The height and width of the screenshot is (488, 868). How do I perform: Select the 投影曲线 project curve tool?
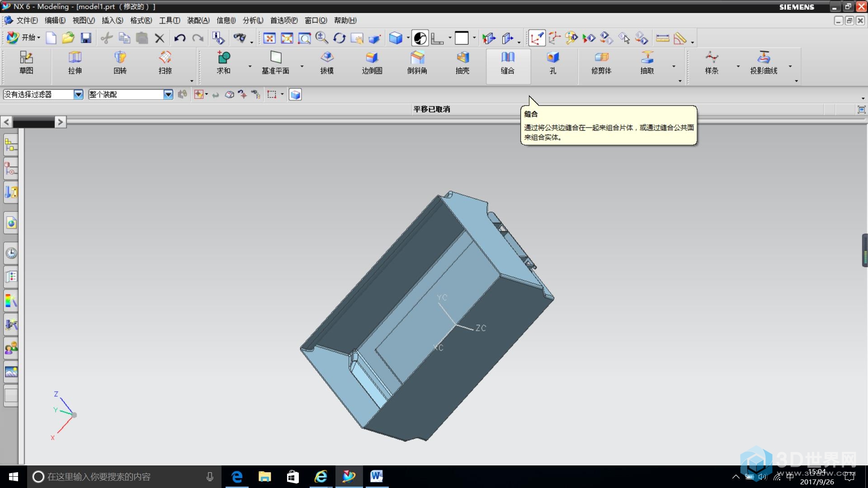[x=764, y=63]
